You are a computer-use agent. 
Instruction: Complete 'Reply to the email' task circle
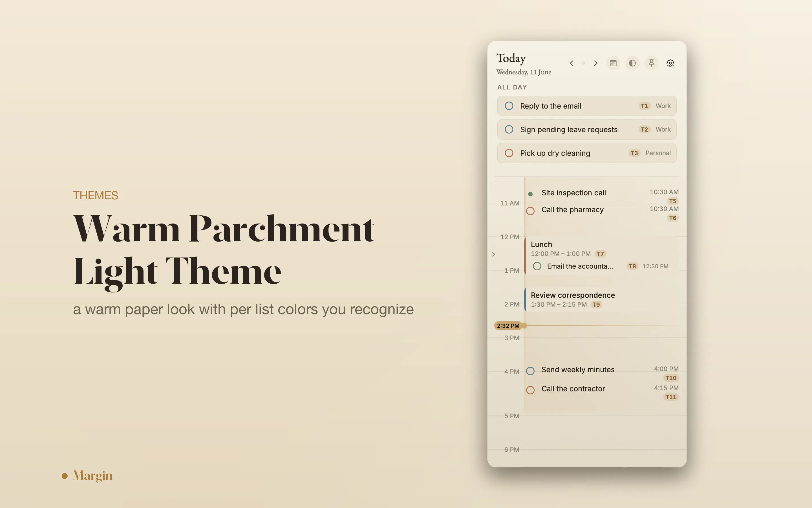(x=509, y=106)
